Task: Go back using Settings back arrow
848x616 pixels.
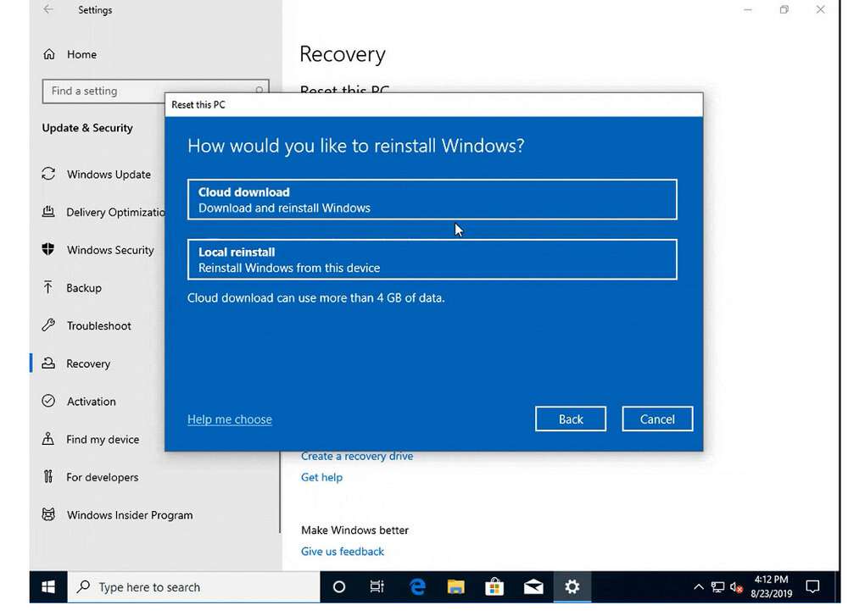Action: click(x=48, y=10)
